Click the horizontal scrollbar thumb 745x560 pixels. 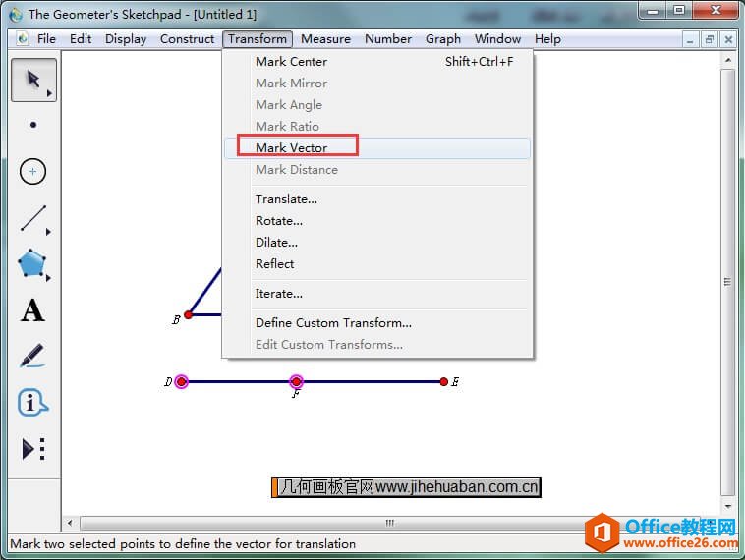pos(389,523)
